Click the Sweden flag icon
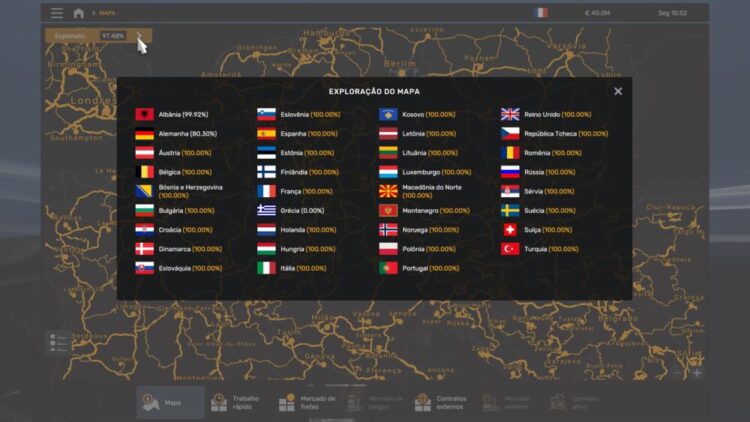Viewport: 750px width, 422px height. coord(510,211)
